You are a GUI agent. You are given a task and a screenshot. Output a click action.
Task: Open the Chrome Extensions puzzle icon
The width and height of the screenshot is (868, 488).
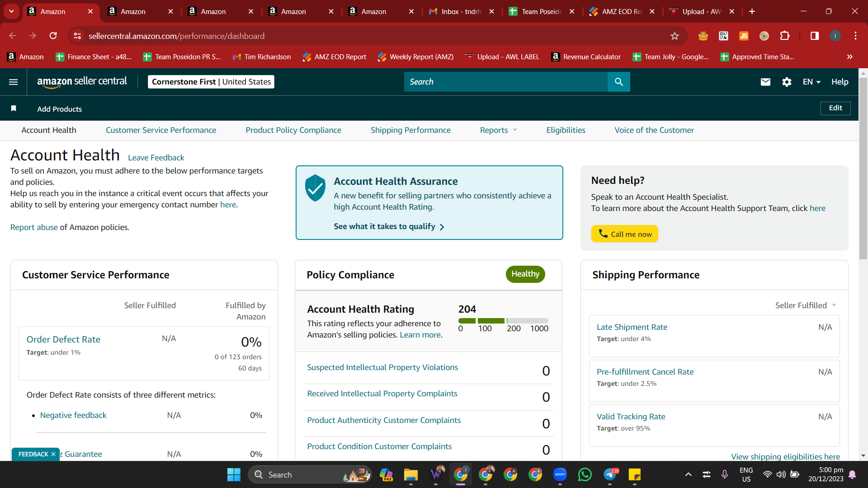[785, 36]
